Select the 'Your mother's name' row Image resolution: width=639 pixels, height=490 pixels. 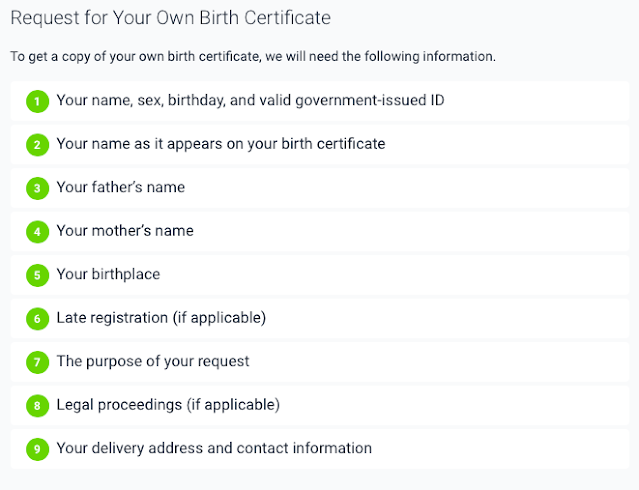click(x=125, y=231)
